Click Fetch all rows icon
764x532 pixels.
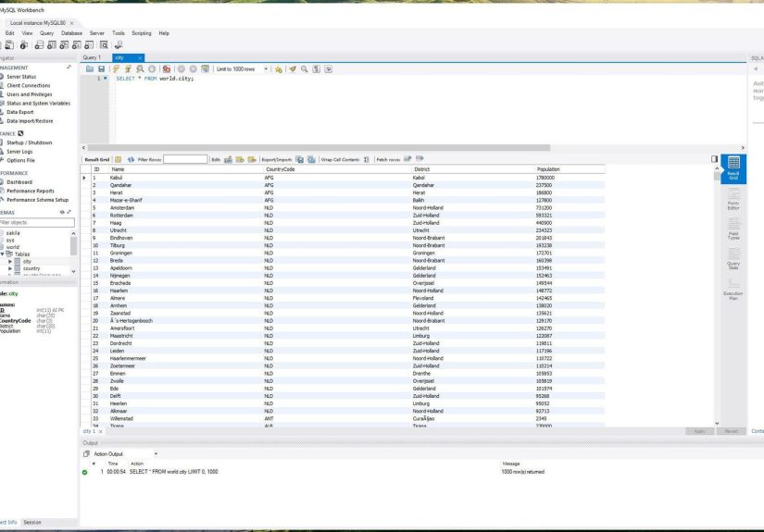point(420,159)
